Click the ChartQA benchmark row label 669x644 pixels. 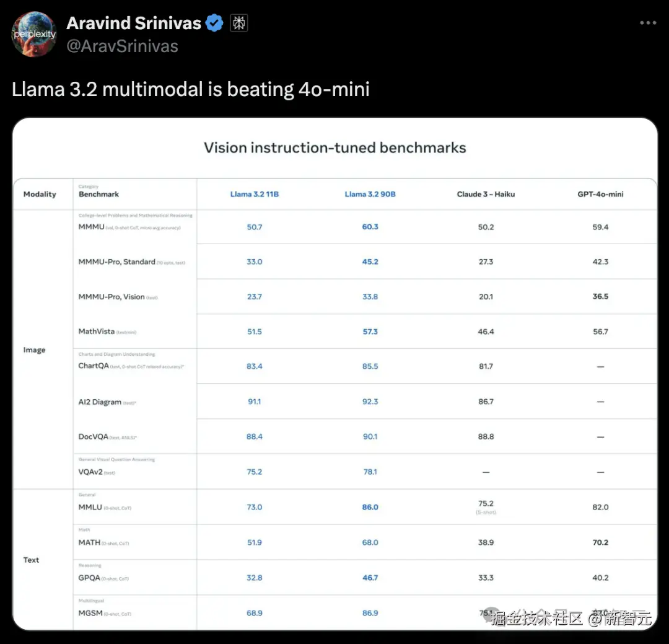[94, 366]
